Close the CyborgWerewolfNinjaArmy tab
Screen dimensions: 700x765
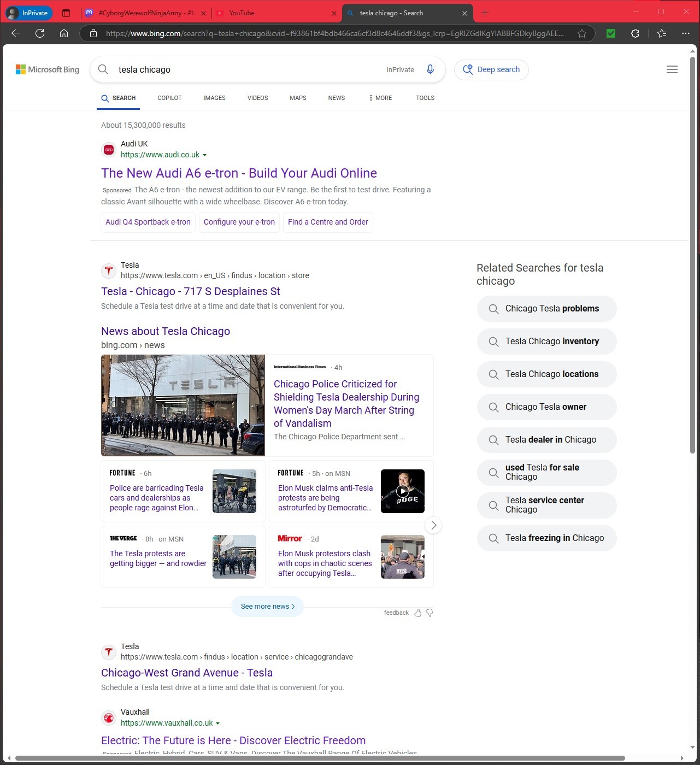[x=203, y=13]
